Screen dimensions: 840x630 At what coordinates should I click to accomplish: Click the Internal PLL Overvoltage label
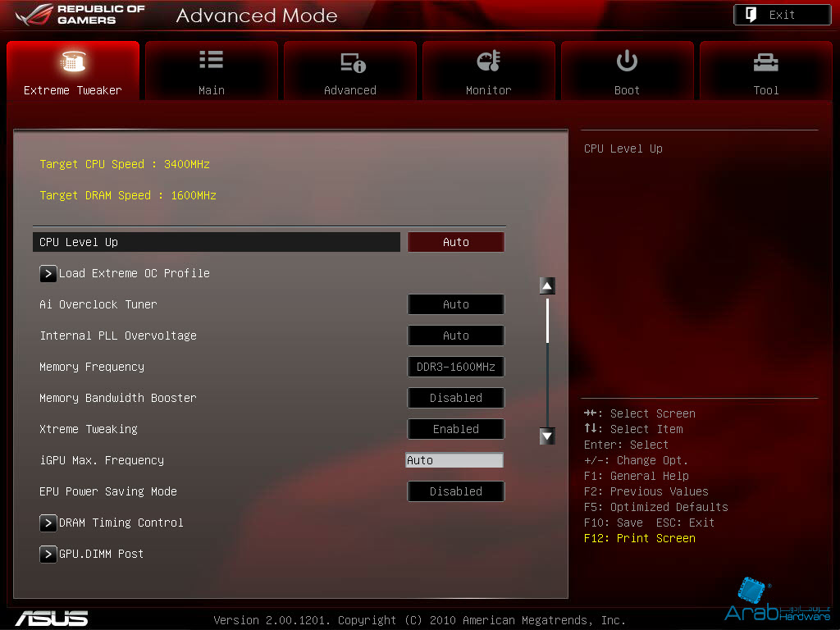[x=118, y=336]
